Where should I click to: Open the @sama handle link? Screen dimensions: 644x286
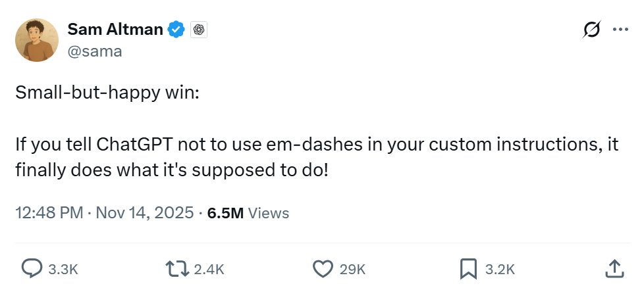click(95, 51)
